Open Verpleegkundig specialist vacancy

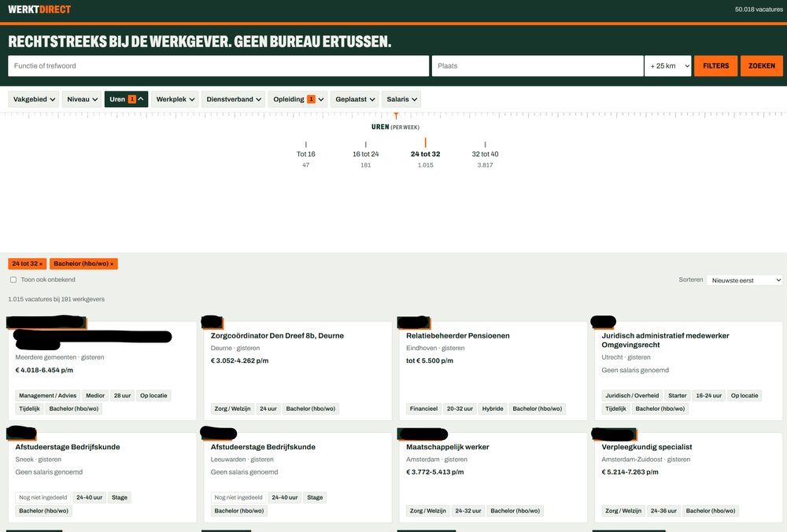(646, 447)
